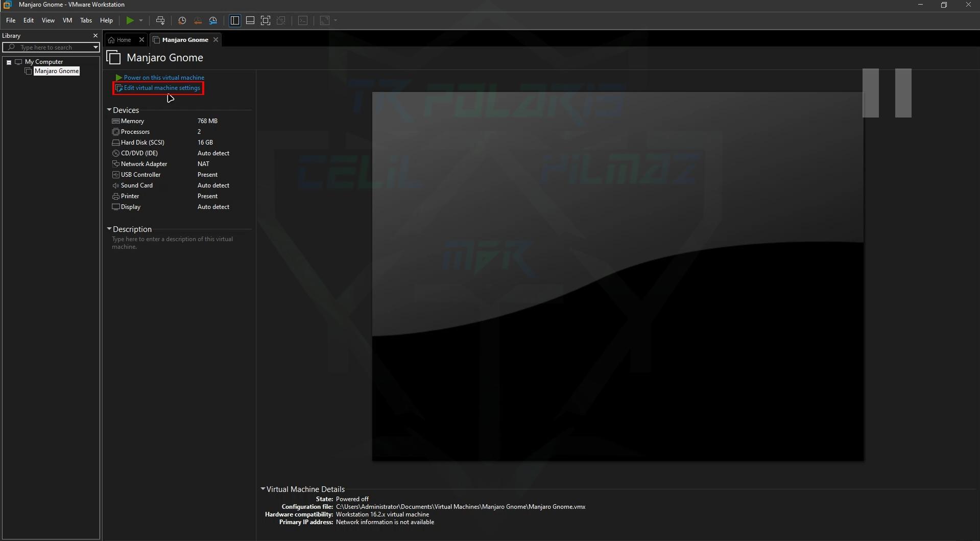The width and height of the screenshot is (980, 541).
Task: Select Manjaro Gnome in the library tree
Action: tap(57, 71)
